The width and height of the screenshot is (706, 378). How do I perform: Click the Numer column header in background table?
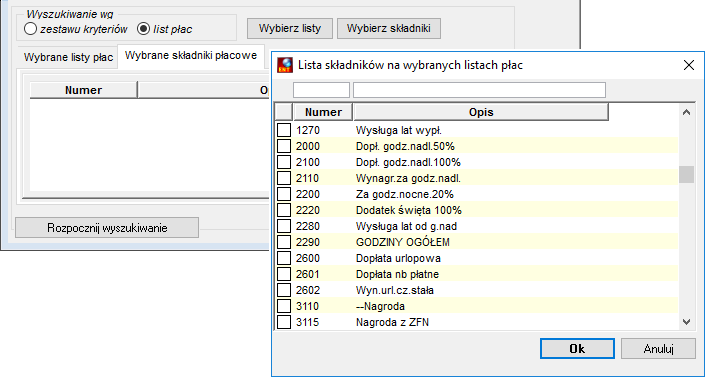coord(83,90)
